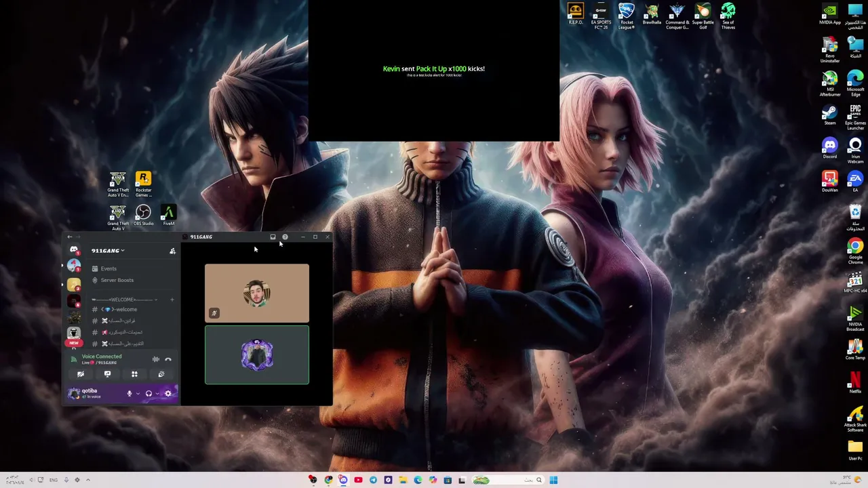Open Discord help question mark icon
Image resolution: width=868 pixels, height=488 pixels.
[285, 237]
